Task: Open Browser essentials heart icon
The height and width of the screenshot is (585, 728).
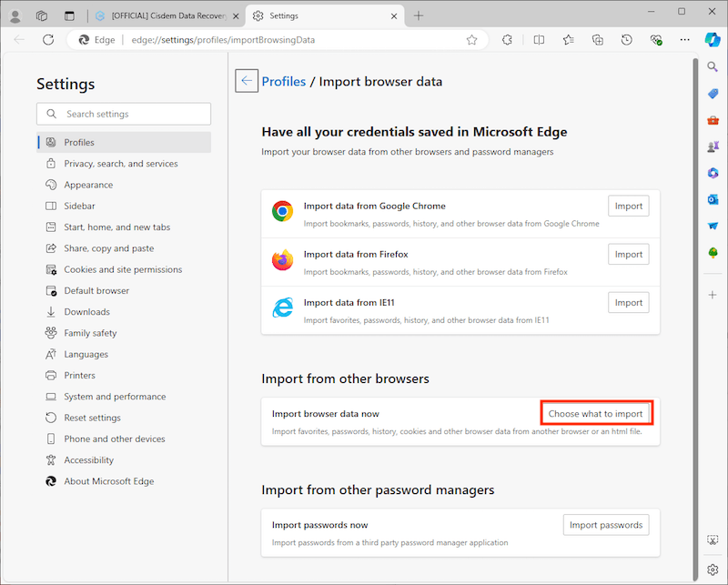Action: click(656, 40)
